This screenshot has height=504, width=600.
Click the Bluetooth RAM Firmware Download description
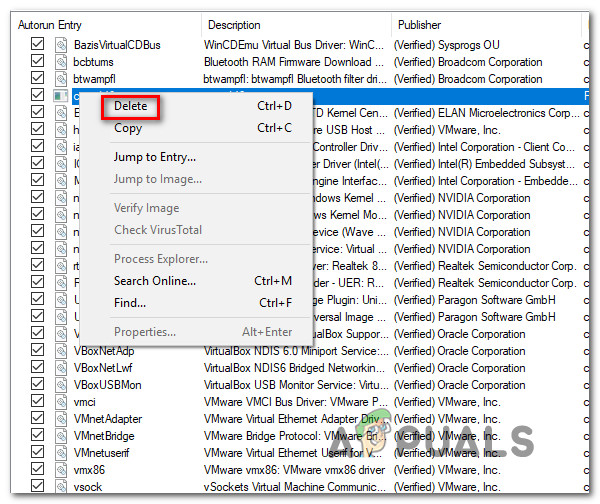293,62
